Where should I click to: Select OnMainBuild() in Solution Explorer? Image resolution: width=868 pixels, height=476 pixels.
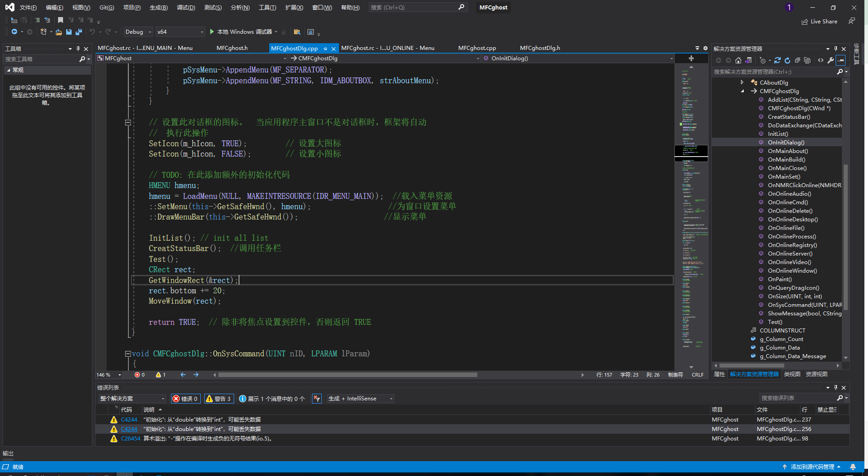tap(786, 160)
